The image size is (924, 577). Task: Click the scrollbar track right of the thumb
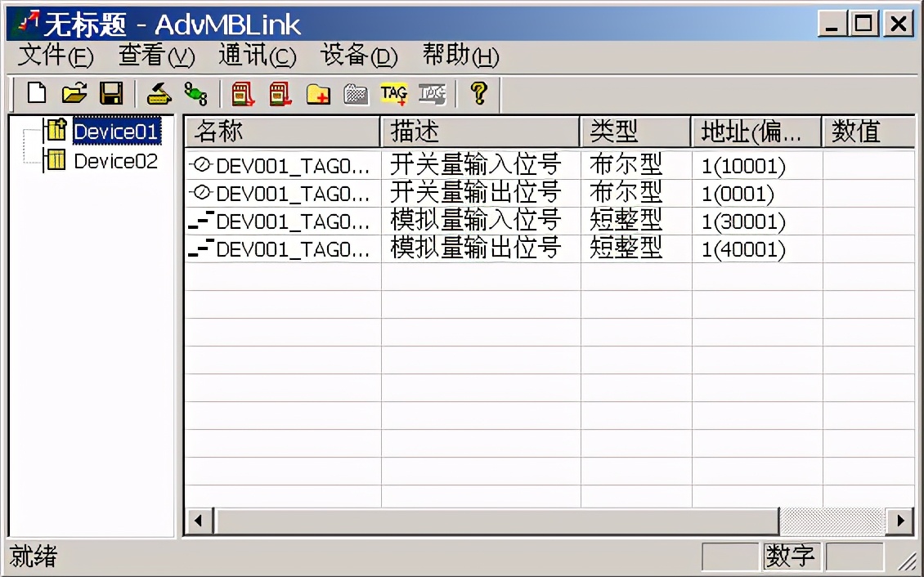click(832, 521)
